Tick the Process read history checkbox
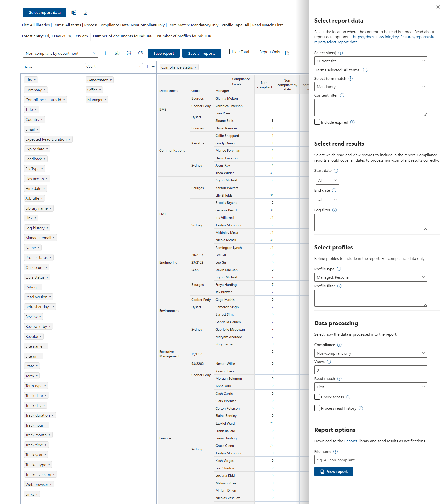This screenshot has width=446, height=504. pyautogui.click(x=317, y=408)
